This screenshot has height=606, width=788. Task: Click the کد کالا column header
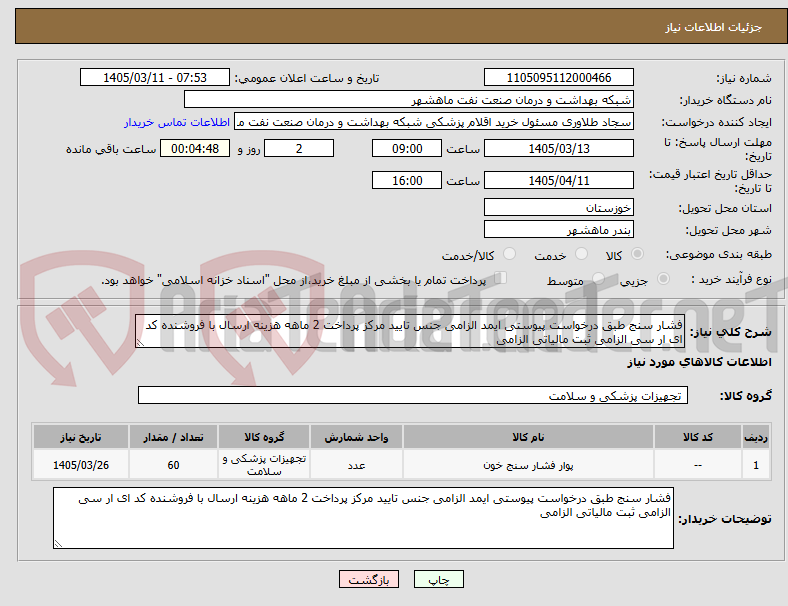click(698, 437)
